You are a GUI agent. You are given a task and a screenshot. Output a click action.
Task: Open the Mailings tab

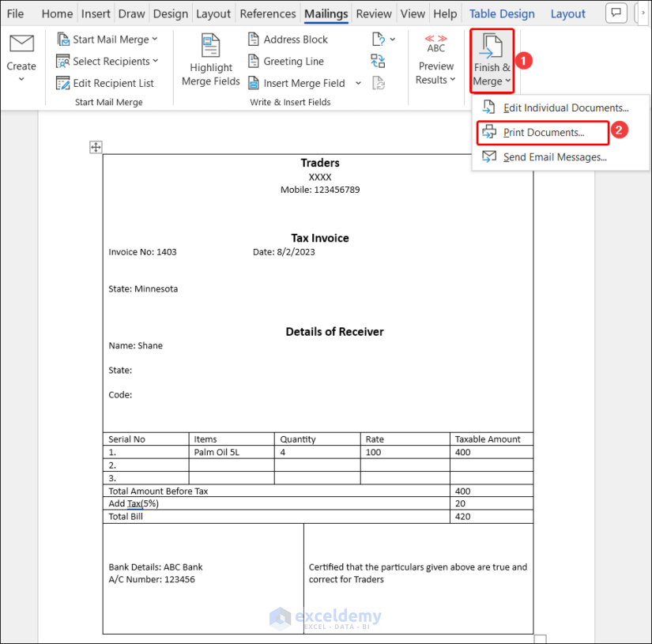[x=326, y=13]
